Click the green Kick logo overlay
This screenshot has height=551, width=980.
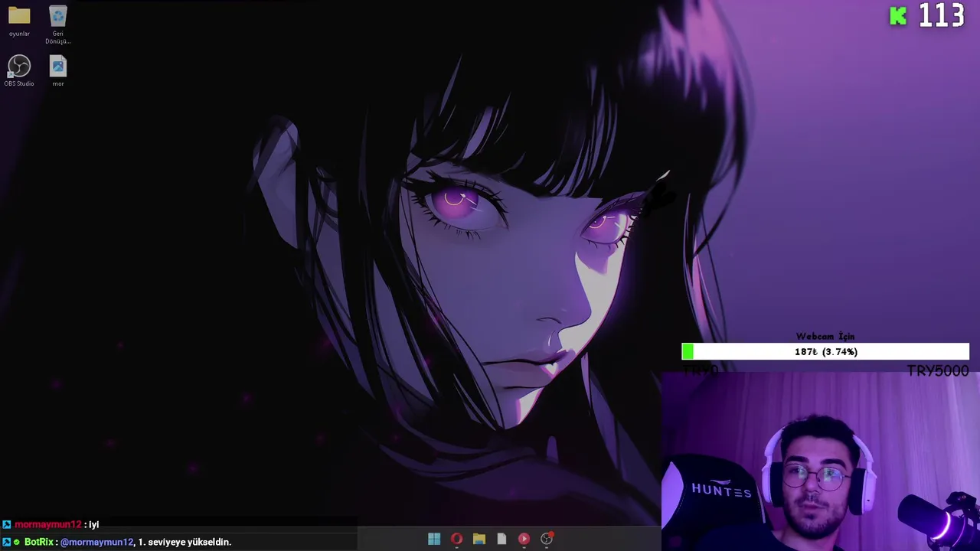pyautogui.click(x=898, y=16)
